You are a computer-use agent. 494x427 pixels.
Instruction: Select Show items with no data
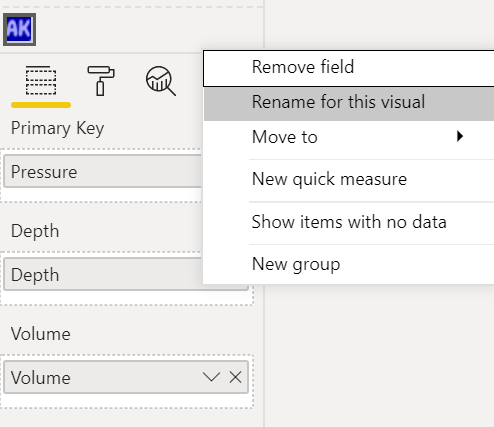[349, 222]
